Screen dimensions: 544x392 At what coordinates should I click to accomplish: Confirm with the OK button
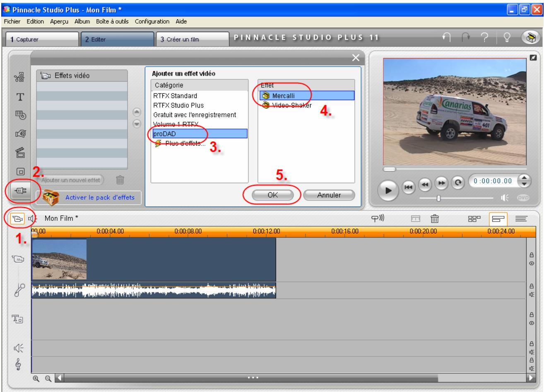(273, 195)
